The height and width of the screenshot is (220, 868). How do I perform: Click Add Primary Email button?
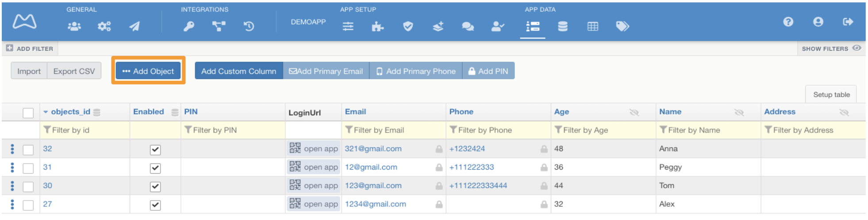coord(326,71)
